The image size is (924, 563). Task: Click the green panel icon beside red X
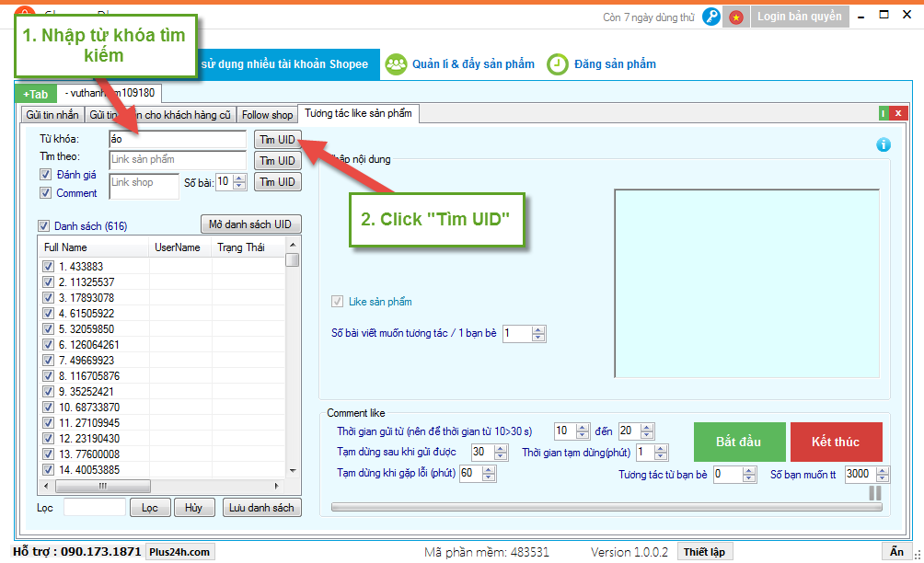point(884,113)
